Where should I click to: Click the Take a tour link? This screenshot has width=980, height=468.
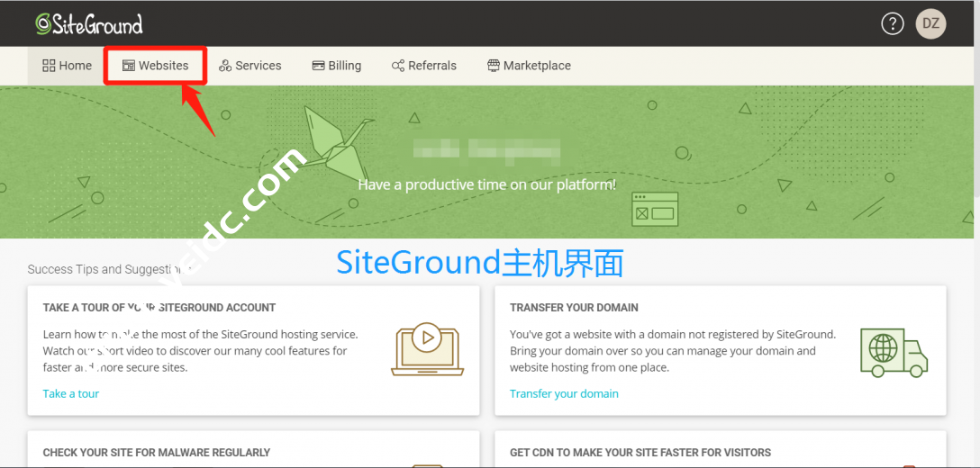(x=71, y=393)
